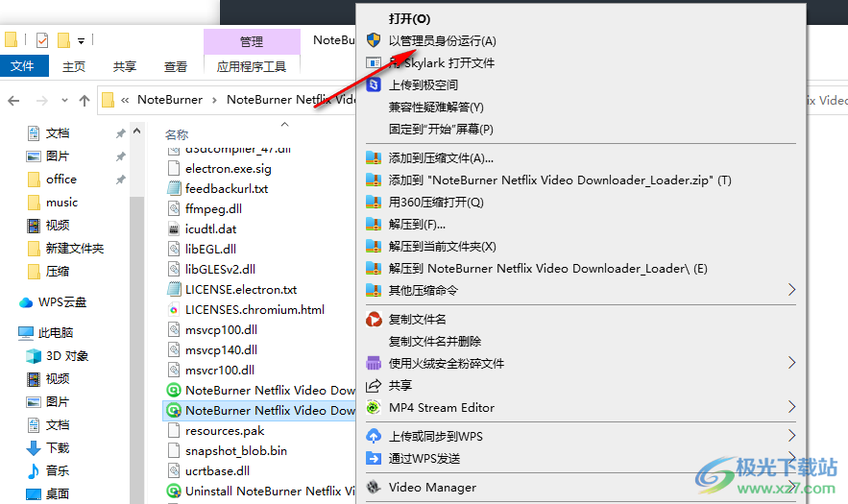Viewport: 848px width, 504px height.
Task: Switch to the 查看 ribbon tab
Action: (x=175, y=66)
